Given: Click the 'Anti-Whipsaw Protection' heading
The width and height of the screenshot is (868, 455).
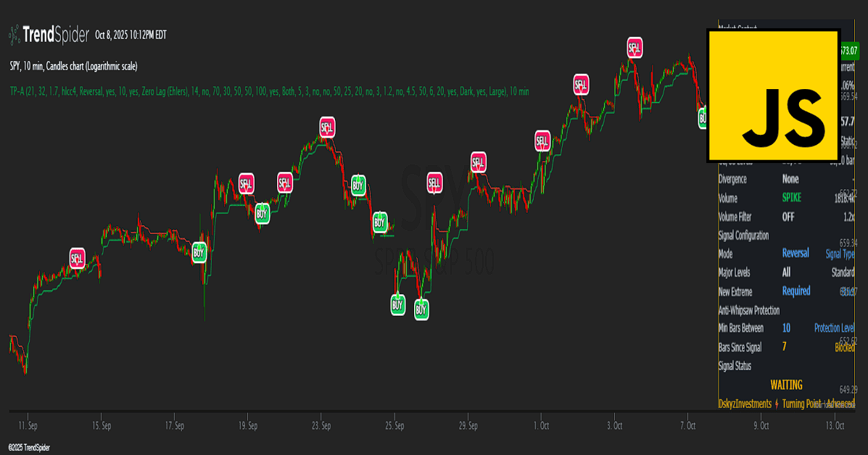Looking at the screenshot, I should click(749, 310).
